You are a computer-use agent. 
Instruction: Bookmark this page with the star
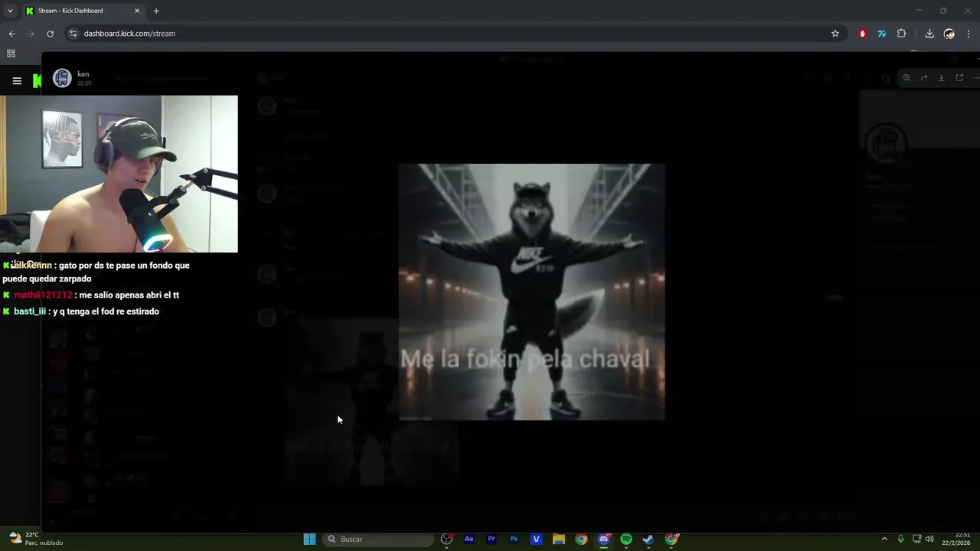point(835,34)
